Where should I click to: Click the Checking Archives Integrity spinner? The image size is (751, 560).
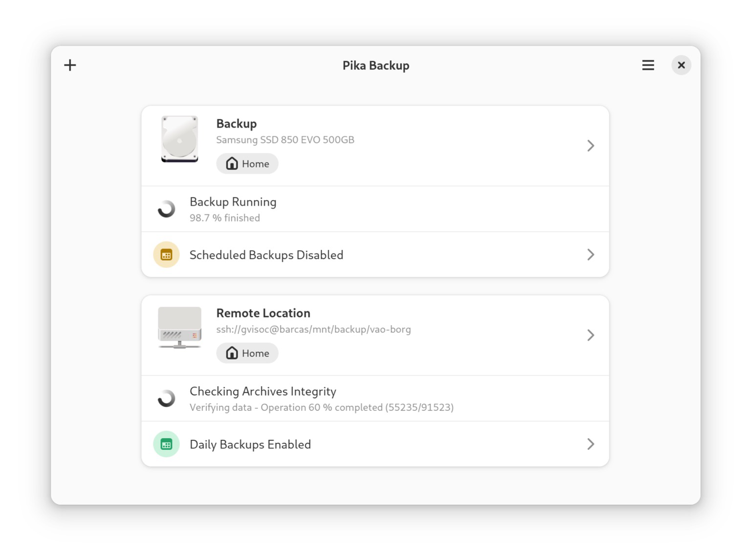[x=166, y=398]
